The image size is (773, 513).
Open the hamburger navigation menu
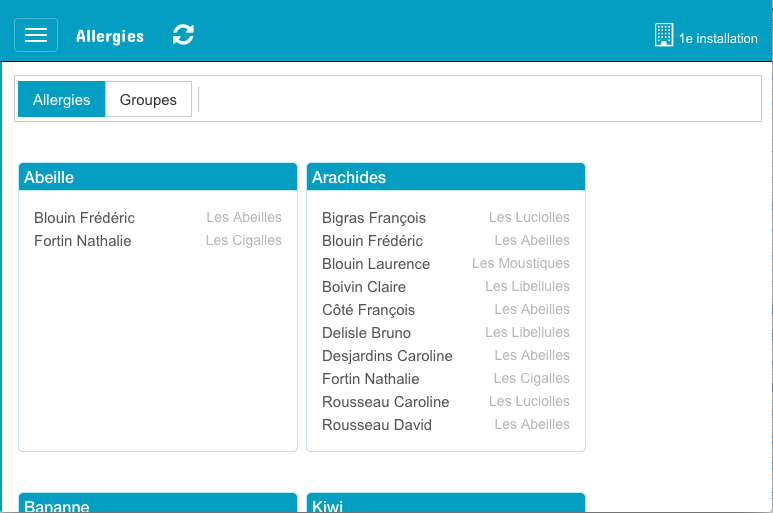click(x=36, y=35)
